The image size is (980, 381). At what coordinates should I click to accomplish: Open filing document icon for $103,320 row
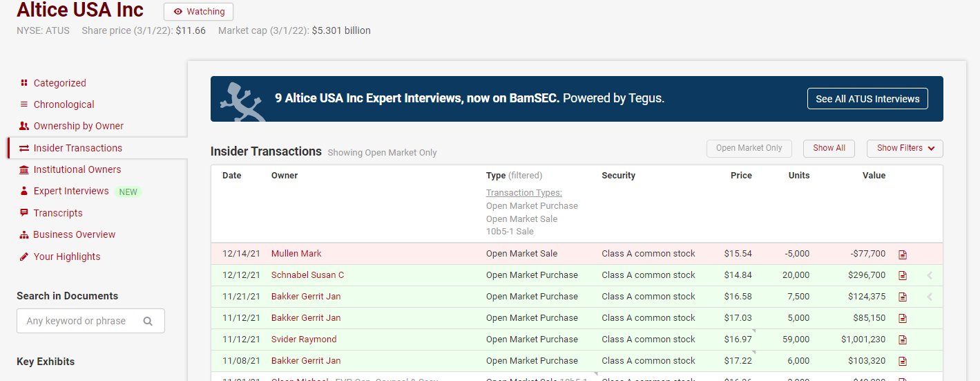pyautogui.click(x=903, y=362)
